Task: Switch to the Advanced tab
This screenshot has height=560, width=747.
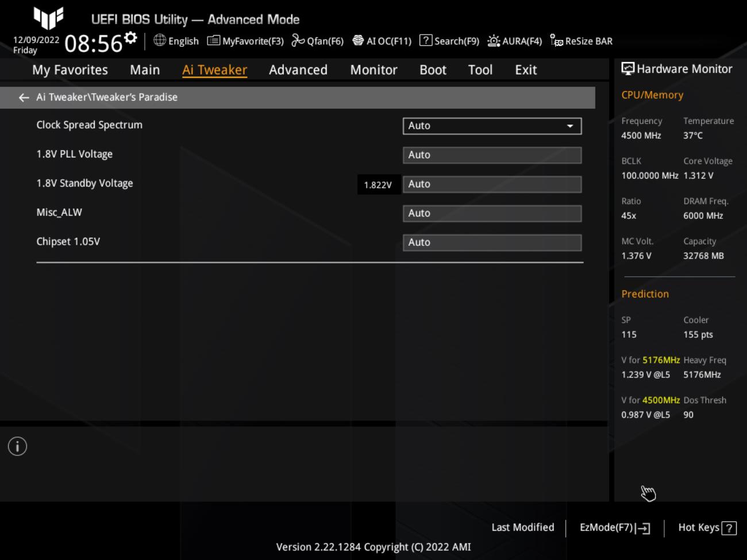Action: (298, 70)
